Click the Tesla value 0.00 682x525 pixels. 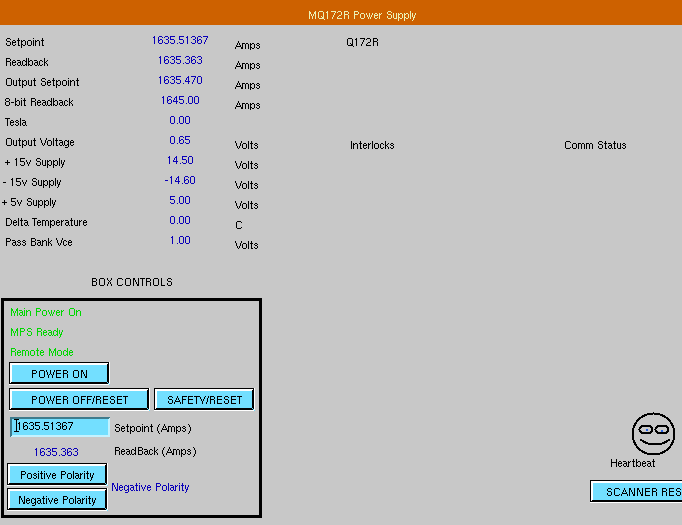(x=180, y=120)
